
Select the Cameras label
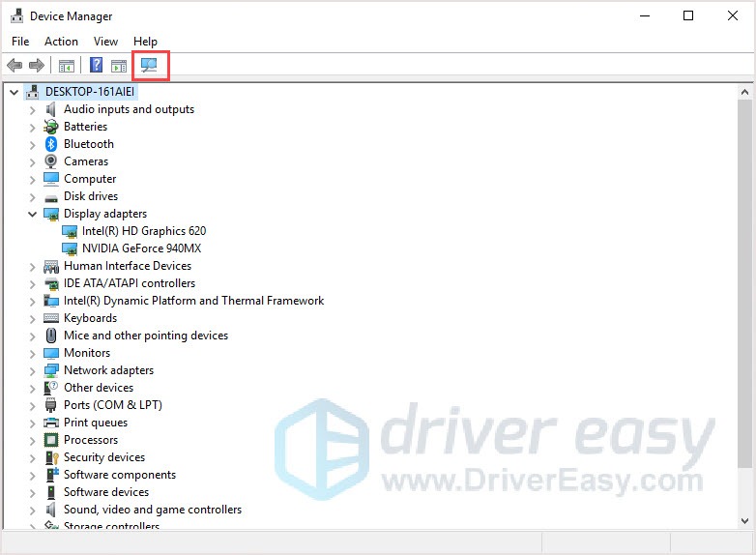pos(86,161)
